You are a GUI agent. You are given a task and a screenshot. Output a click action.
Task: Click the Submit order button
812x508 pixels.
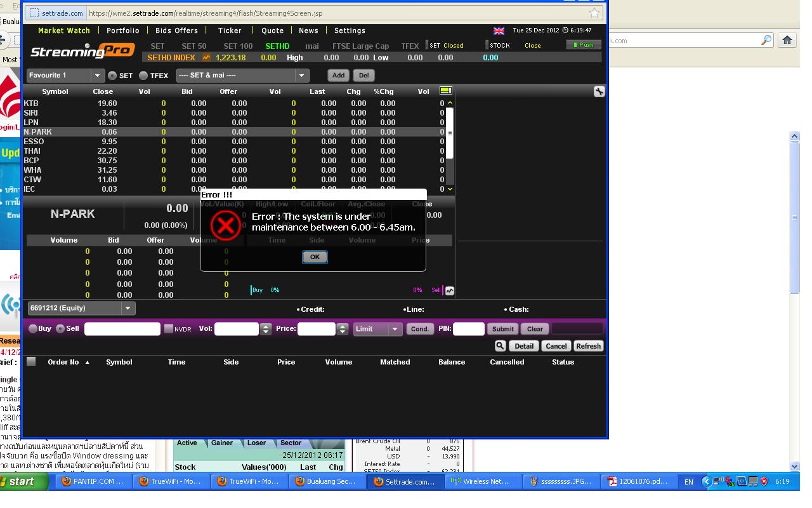(502, 329)
